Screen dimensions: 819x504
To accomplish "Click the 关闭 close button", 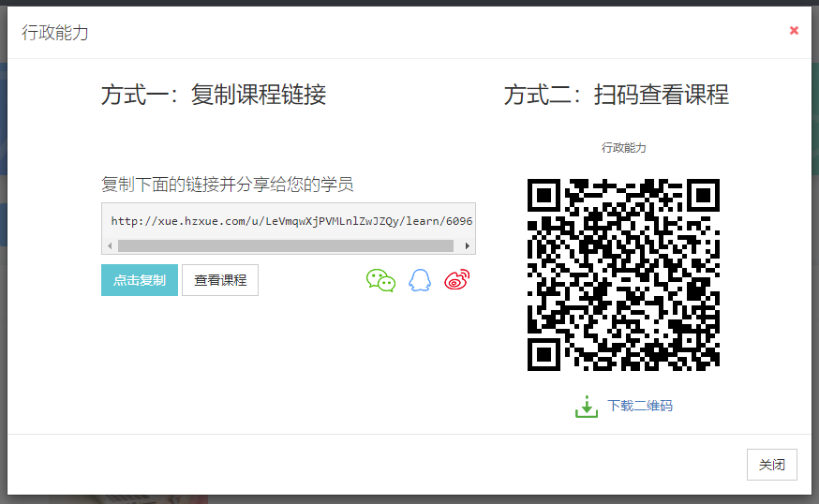I will pyautogui.click(x=772, y=465).
